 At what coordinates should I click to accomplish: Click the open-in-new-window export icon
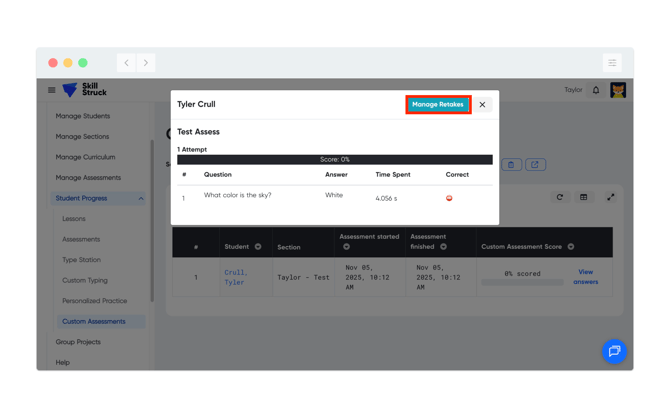535,164
